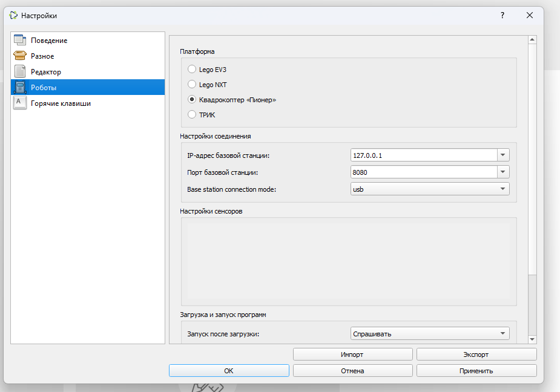Open the Редактор settings section
560x392 pixels.
point(88,72)
